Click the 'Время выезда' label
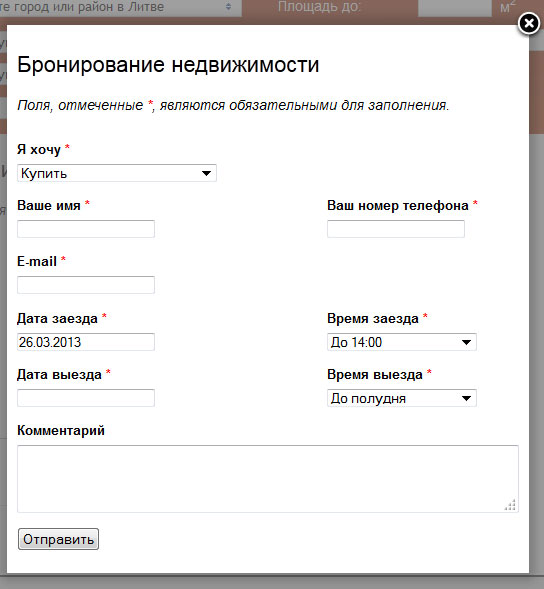The width and height of the screenshot is (544, 589). pyautogui.click(x=375, y=375)
